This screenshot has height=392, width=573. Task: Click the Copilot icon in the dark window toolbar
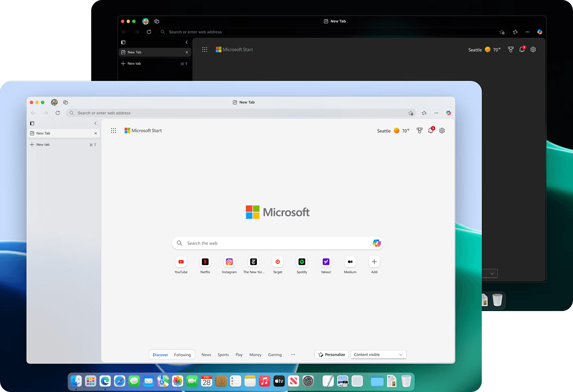[540, 32]
